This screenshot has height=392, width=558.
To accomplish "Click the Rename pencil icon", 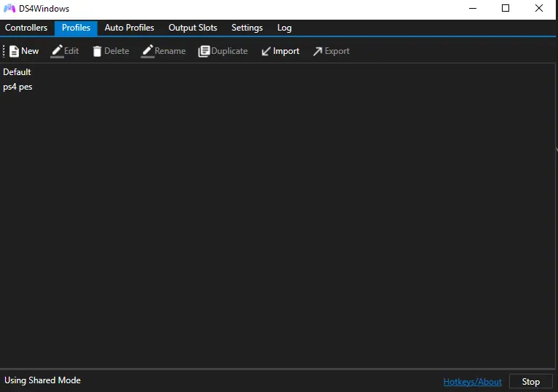I will coord(147,51).
